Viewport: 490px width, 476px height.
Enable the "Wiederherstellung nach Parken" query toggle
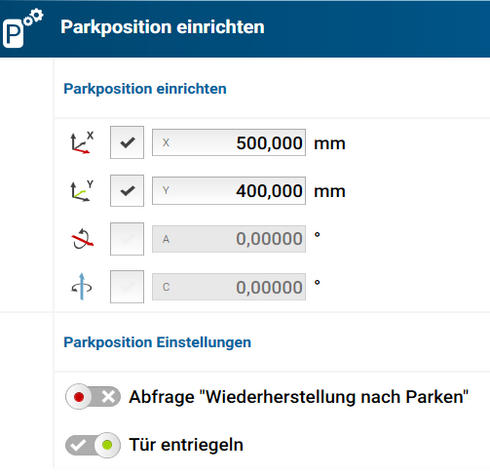[93, 397]
